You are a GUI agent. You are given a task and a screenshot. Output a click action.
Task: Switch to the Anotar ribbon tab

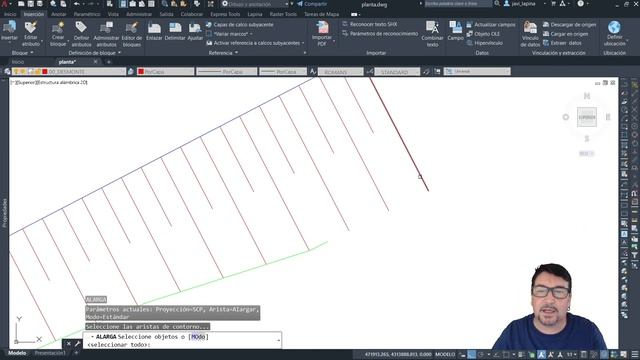58,14
